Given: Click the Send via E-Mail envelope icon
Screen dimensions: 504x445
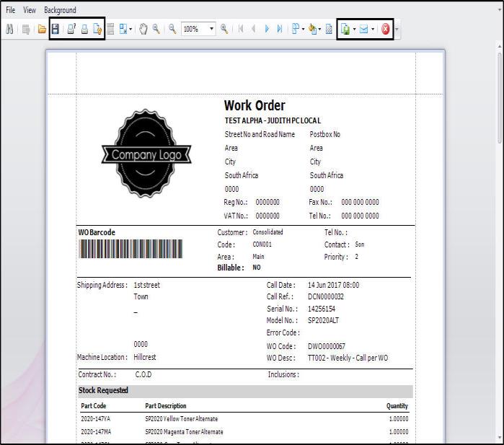Looking at the screenshot, I should (x=363, y=30).
